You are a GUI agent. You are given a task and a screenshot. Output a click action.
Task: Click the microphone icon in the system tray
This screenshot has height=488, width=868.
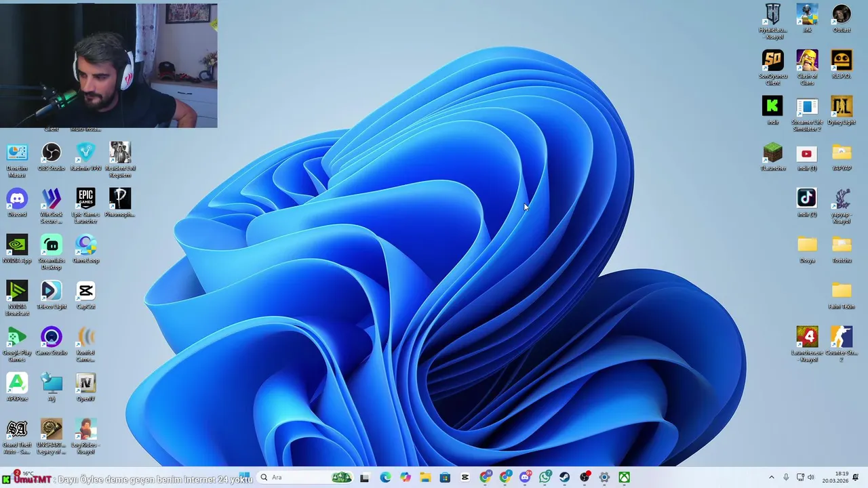pyautogui.click(x=786, y=477)
